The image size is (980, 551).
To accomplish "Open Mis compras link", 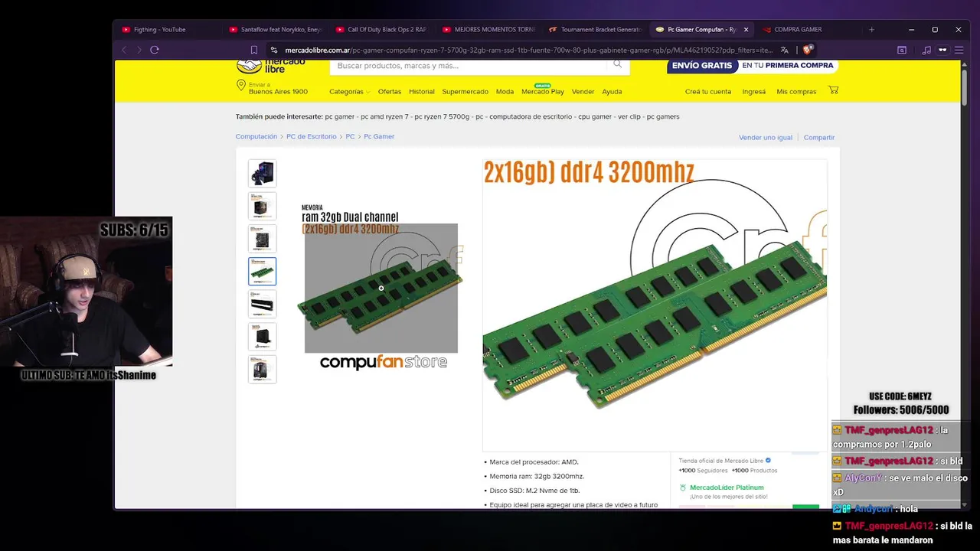I will [x=796, y=92].
